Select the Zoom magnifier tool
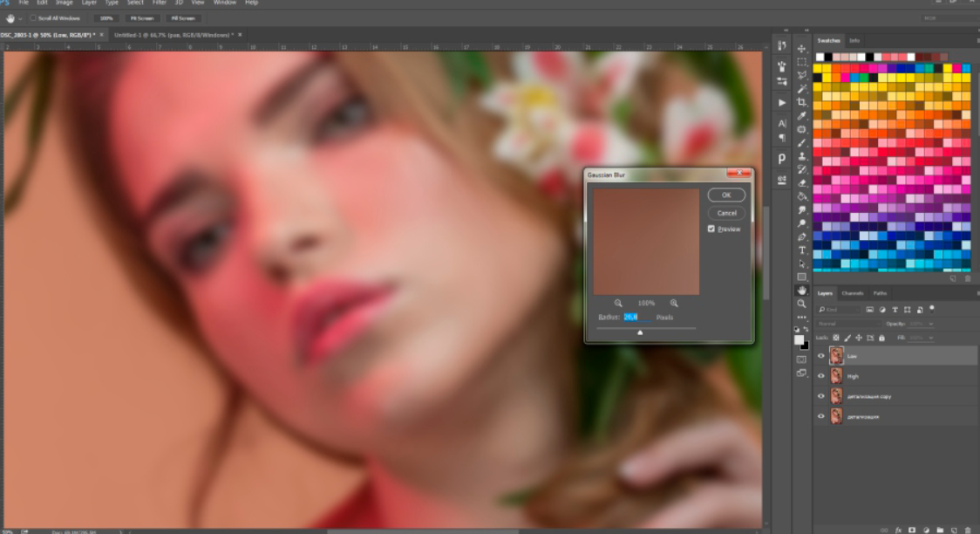 tap(802, 304)
